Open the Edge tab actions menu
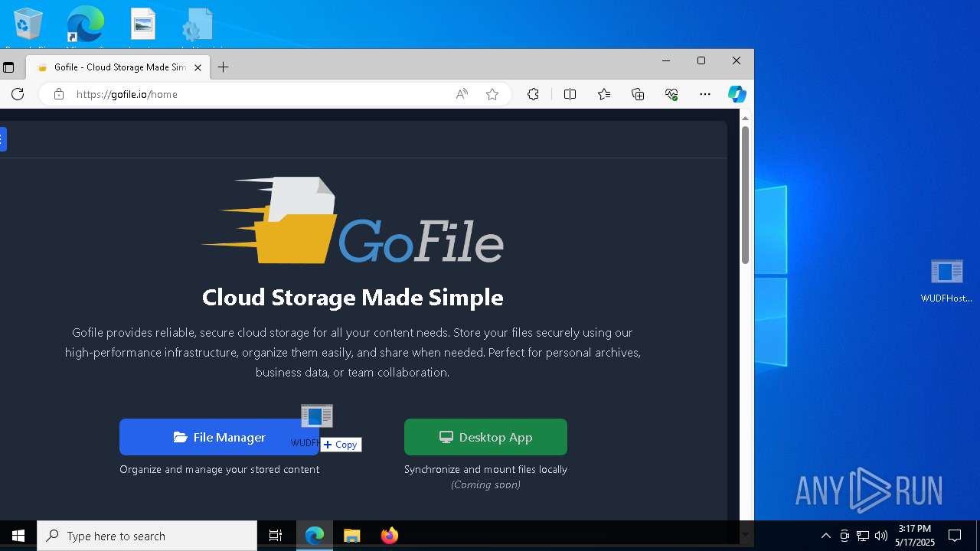 [x=8, y=67]
